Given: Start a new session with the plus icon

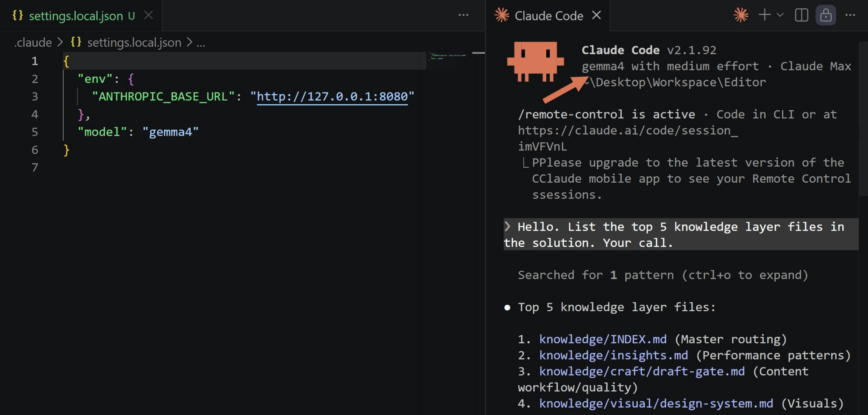Looking at the screenshot, I should (765, 15).
